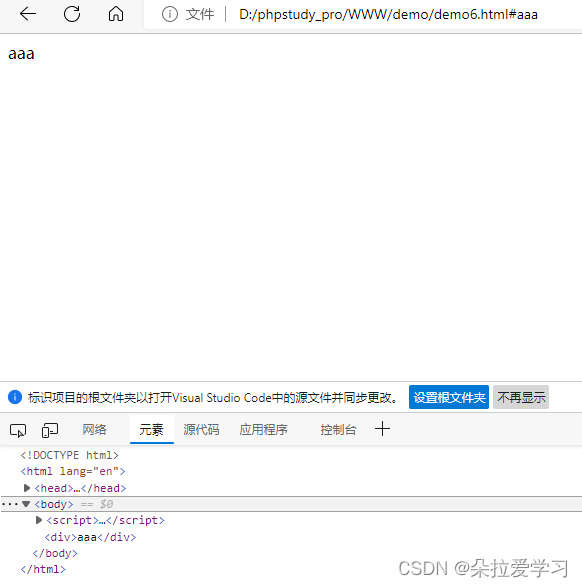Go back using the browser back arrow

point(28,14)
